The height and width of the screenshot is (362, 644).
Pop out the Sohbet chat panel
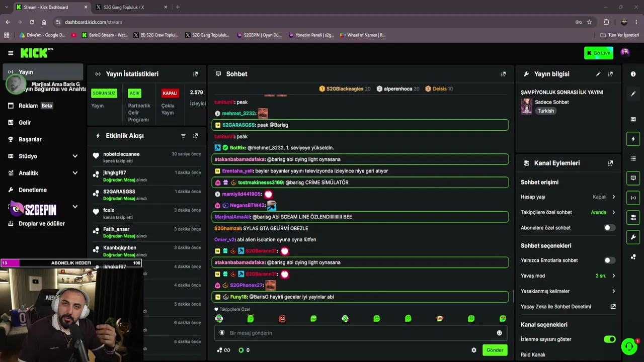coord(503,74)
